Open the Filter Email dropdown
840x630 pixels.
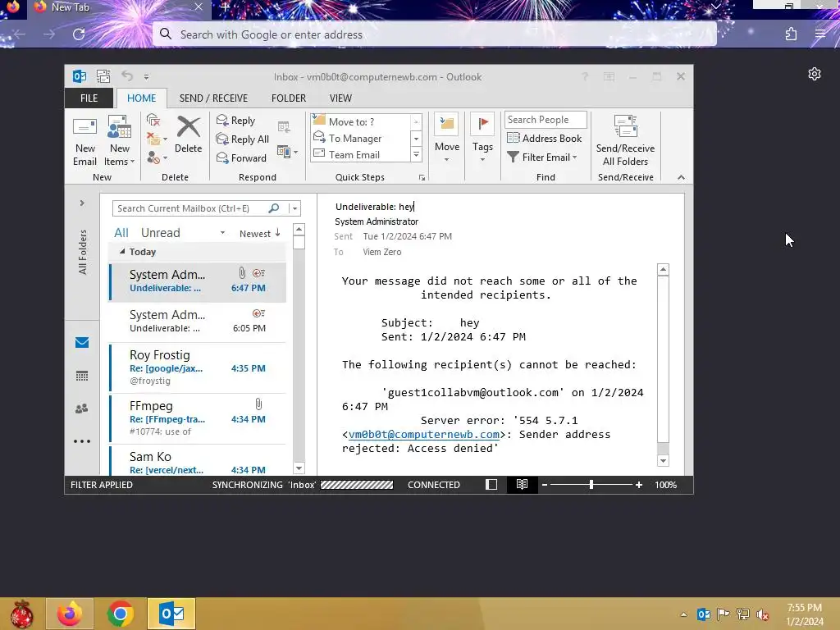click(542, 157)
